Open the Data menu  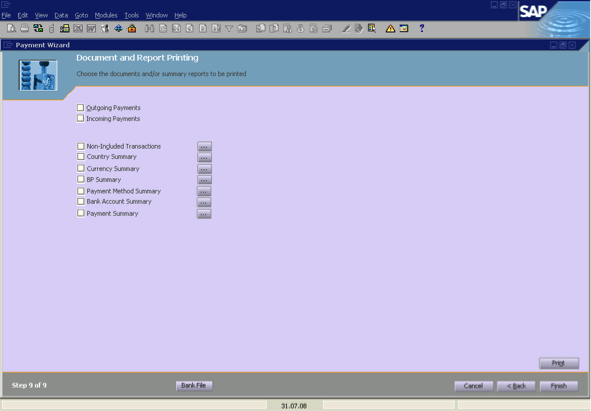[x=61, y=15]
